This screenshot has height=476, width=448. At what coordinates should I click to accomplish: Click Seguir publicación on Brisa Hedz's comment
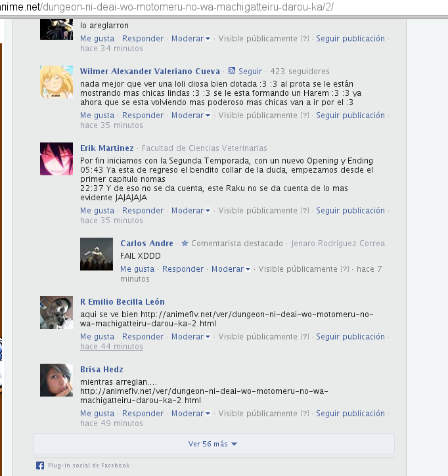[x=350, y=414]
